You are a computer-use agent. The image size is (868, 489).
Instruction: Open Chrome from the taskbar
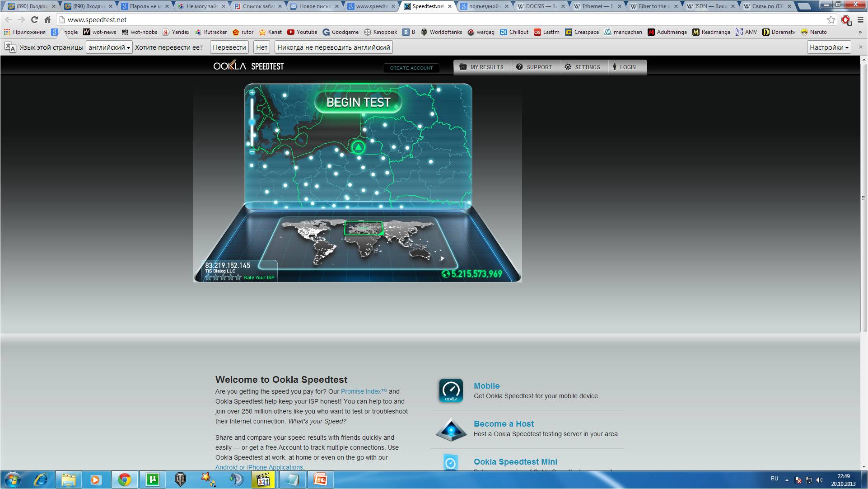pos(124,480)
